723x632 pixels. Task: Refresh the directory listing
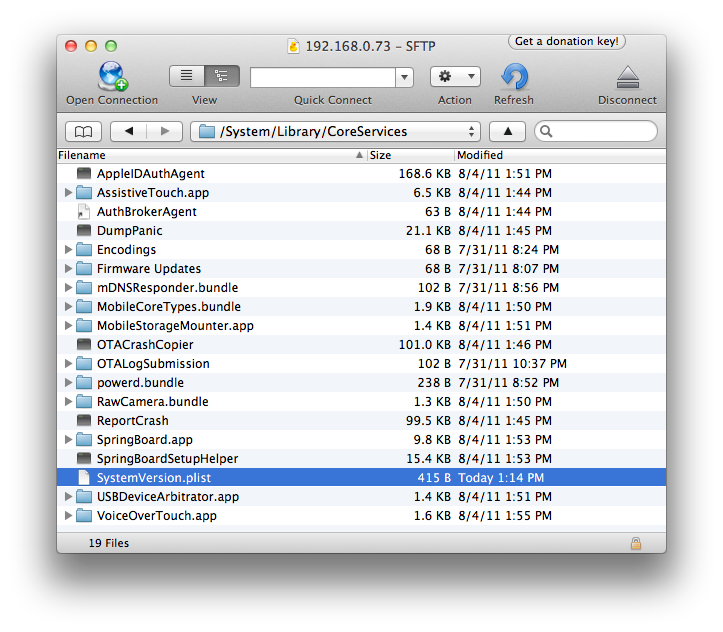(514, 77)
